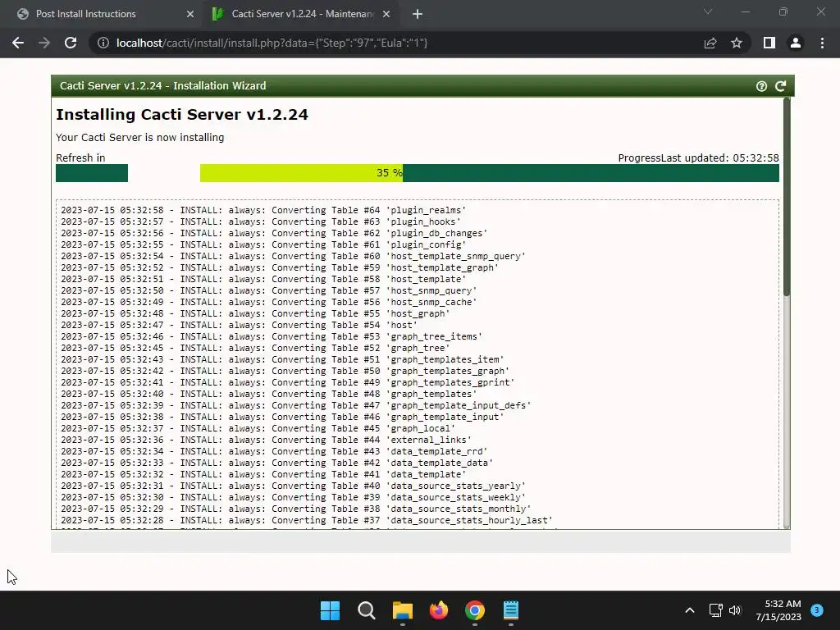Viewport: 840px width, 630px height.
Task: Click the Cacti wizard refresh icon
Action: (781, 86)
